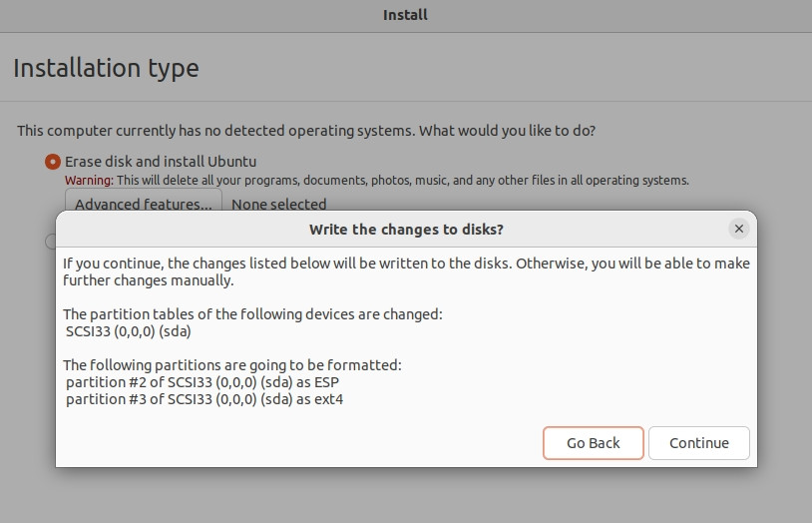Select 'Erase disk and install Ubuntu' radio button
812x523 pixels.
tap(53, 162)
